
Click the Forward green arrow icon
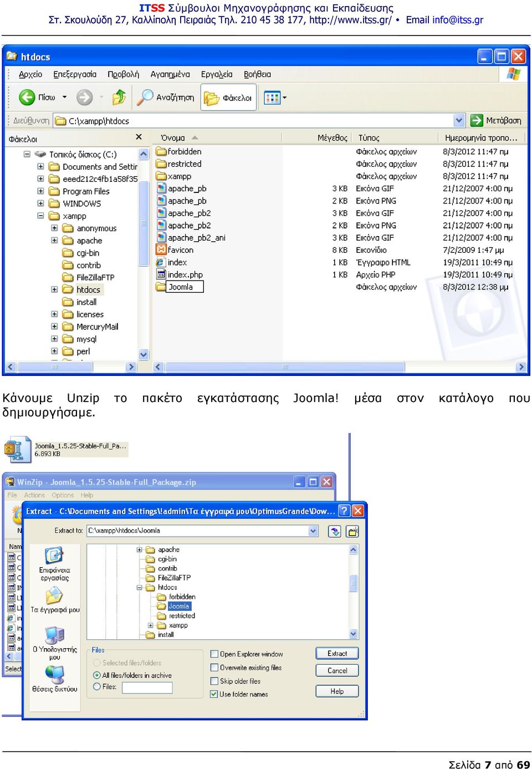[x=84, y=98]
